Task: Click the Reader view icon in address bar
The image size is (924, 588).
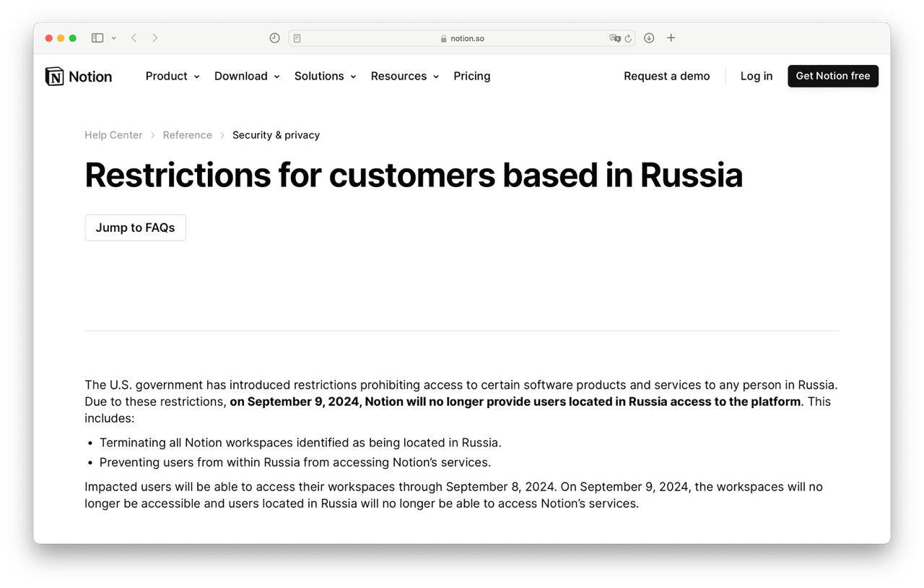Action: [x=297, y=38]
